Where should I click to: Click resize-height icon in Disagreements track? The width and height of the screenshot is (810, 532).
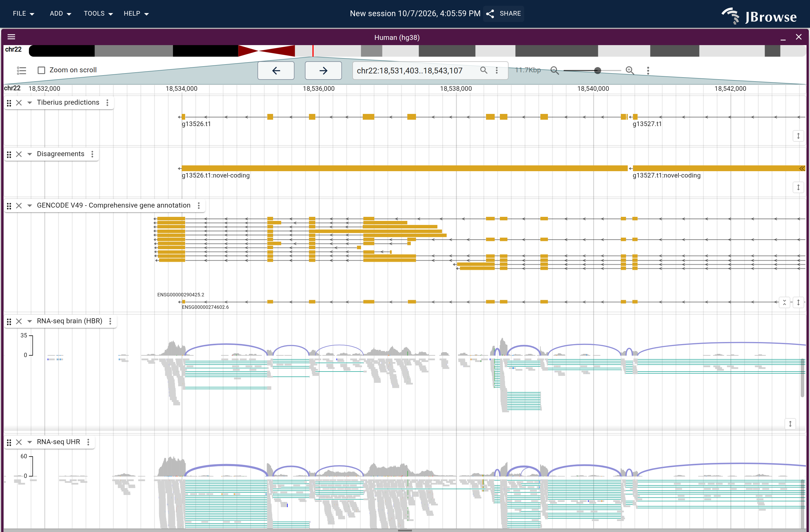[798, 187]
